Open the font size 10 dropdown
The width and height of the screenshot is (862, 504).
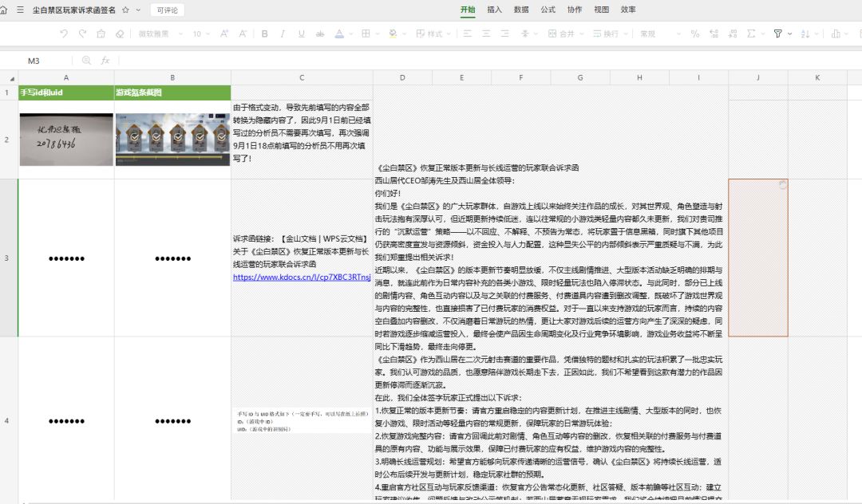pyautogui.click(x=200, y=34)
